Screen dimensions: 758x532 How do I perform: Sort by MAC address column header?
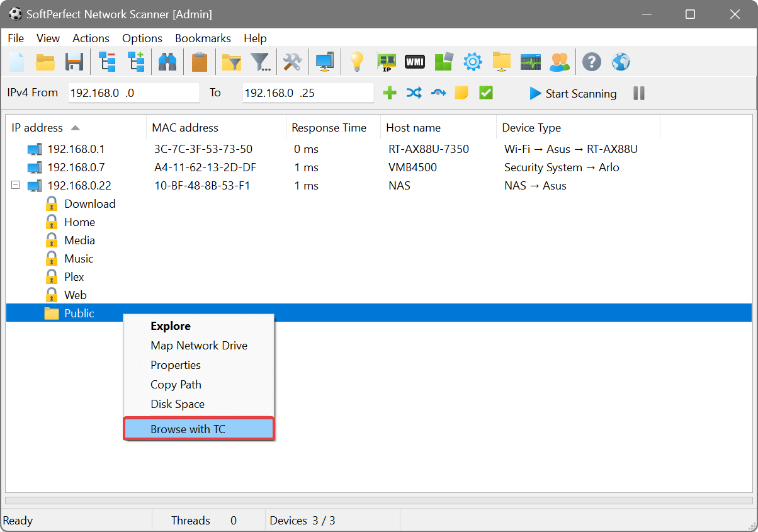click(x=216, y=128)
